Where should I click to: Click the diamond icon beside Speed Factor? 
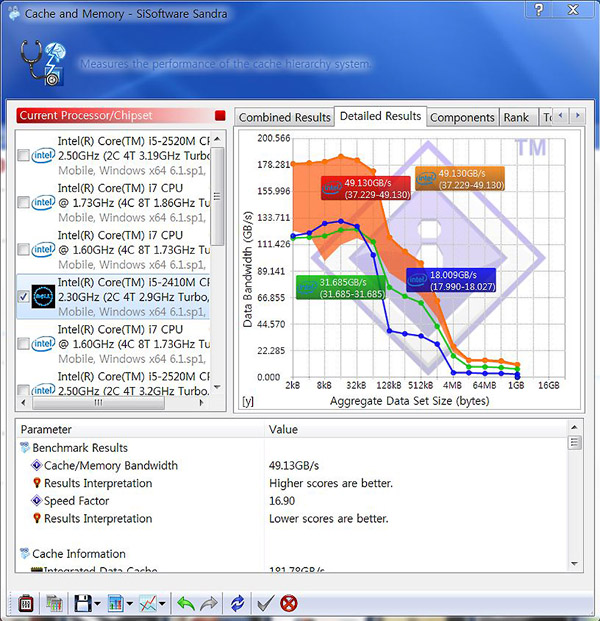coord(36,501)
